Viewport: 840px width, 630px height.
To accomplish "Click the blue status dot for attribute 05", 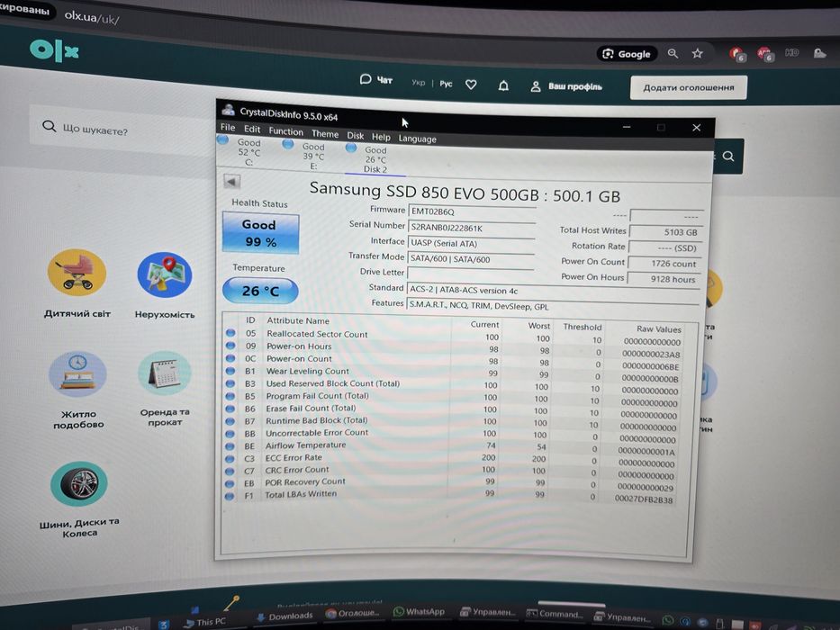I will pyautogui.click(x=230, y=333).
